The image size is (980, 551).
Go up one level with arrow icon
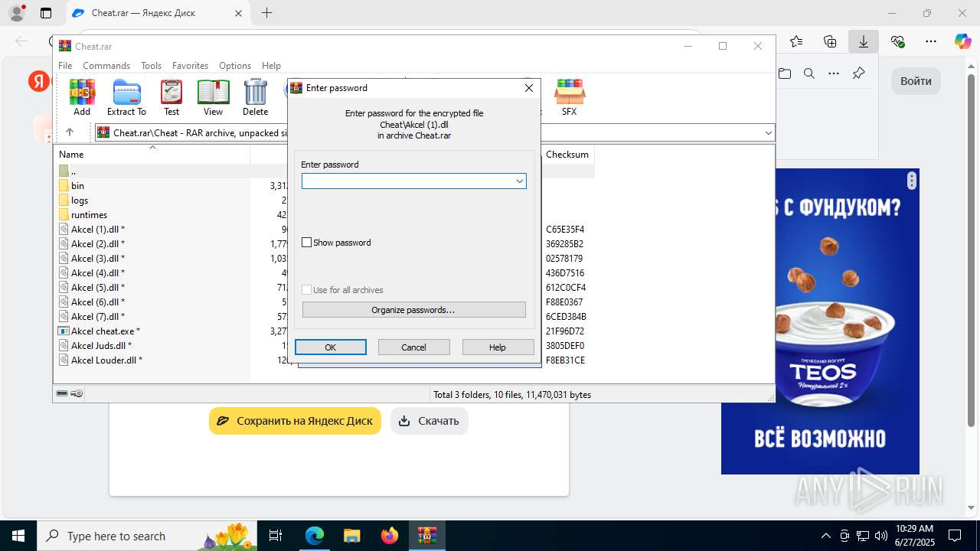tap(69, 132)
